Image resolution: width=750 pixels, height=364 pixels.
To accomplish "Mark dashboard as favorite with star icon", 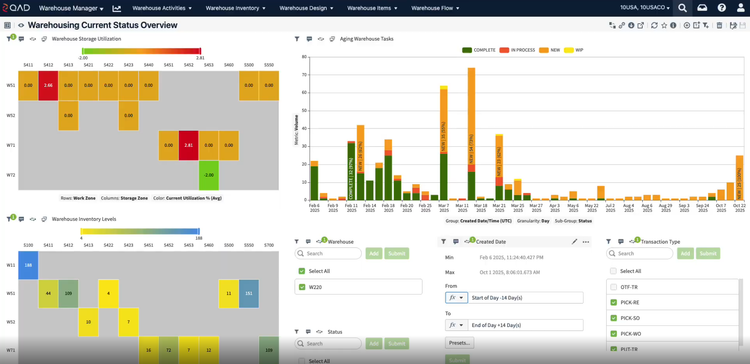I will (664, 25).
